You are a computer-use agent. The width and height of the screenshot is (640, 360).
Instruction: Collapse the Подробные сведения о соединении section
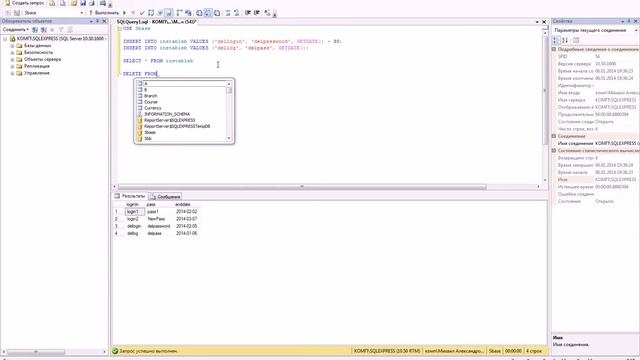pos(554,49)
